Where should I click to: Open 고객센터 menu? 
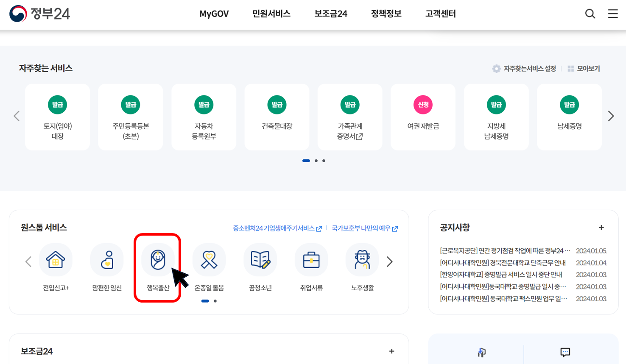pos(441,14)
